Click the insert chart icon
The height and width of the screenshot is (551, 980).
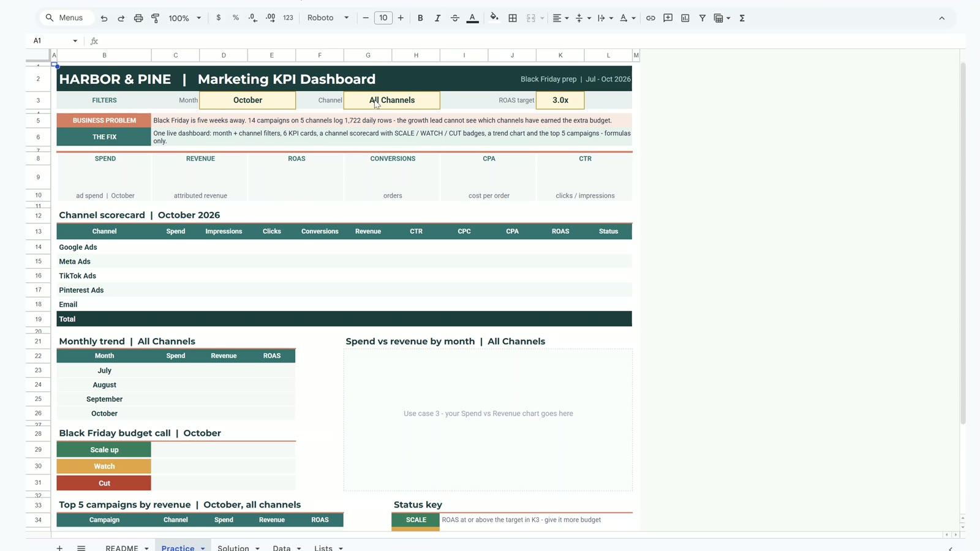(685, 18)
